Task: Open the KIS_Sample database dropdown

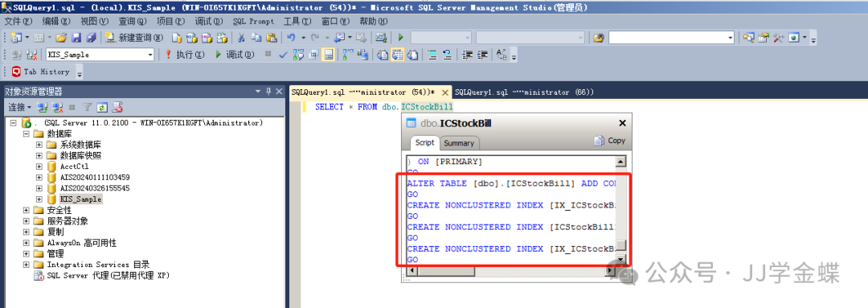Action: [150, 55]
